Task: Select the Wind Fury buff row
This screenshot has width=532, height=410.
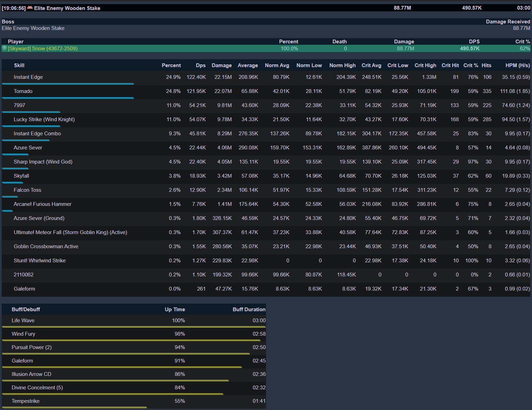Action: [x=23, y=334]
